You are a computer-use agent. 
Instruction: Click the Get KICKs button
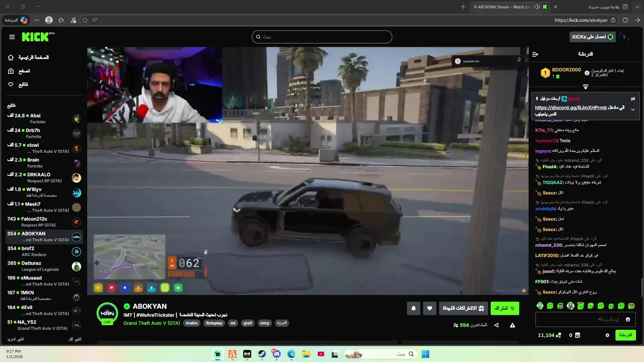(x=593, y=37)
